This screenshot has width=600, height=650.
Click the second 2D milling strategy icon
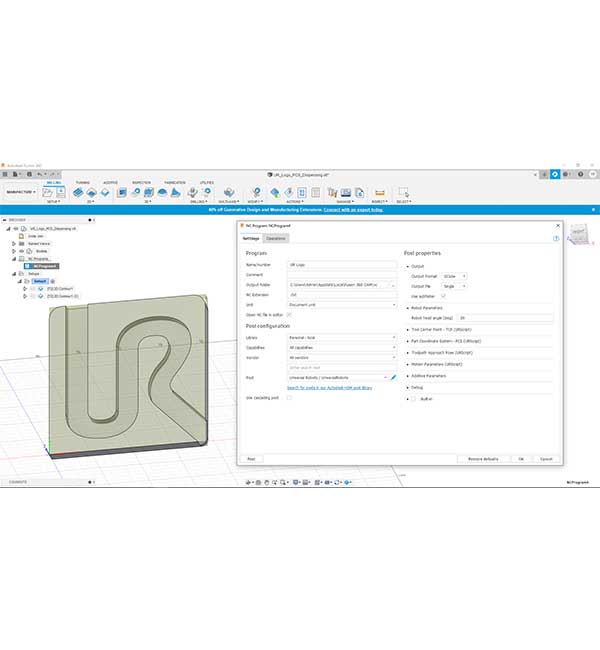[x=92, y=192]
